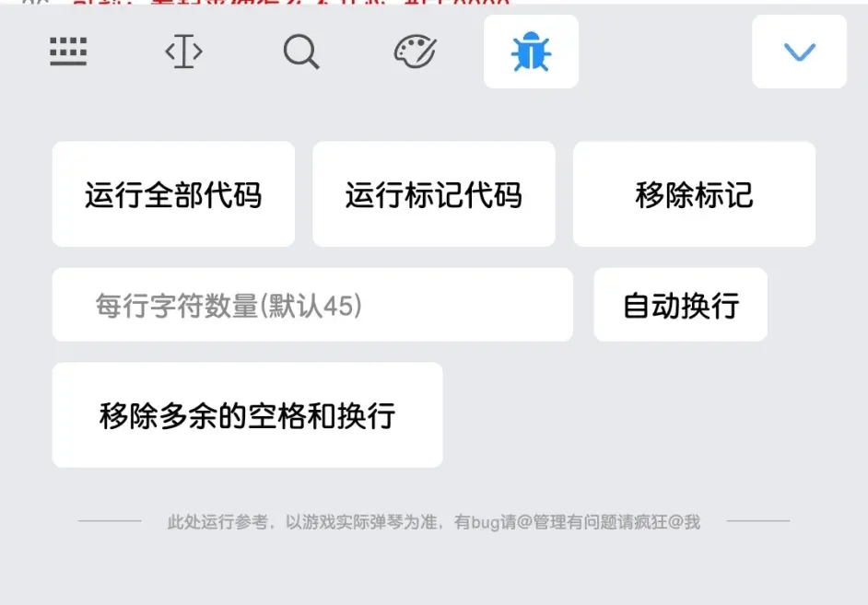This screenshot has width=868, height=605.
Task: Switch to the keyboard input panel icon
Action: (x=68, y=52)
